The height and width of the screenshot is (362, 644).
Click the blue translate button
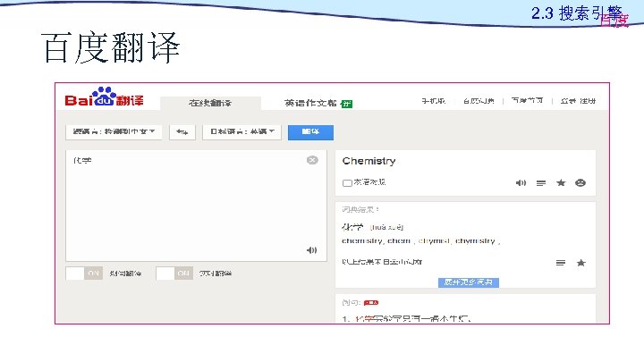pyautogui.click(x=310, y=132)
